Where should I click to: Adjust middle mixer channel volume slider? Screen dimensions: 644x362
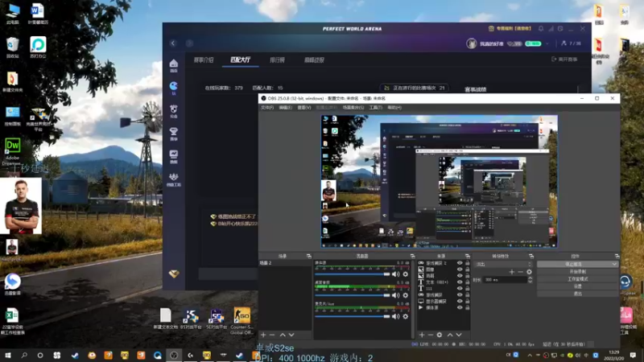(x=352, y=295)
